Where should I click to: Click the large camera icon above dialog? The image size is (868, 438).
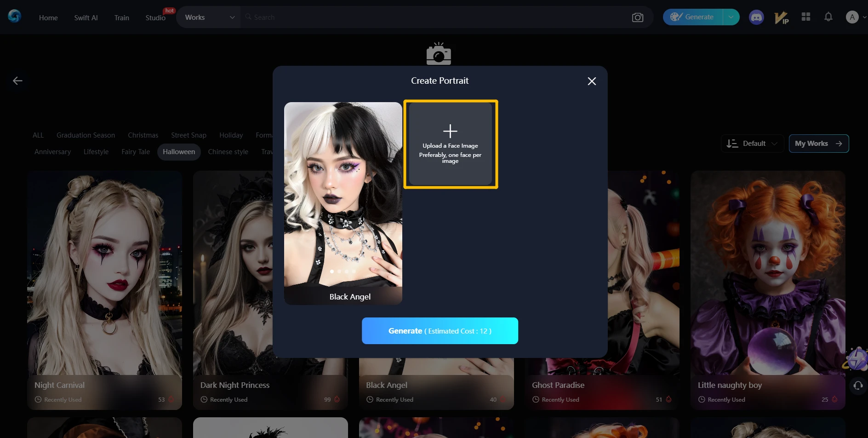click(x=439, y=54)
